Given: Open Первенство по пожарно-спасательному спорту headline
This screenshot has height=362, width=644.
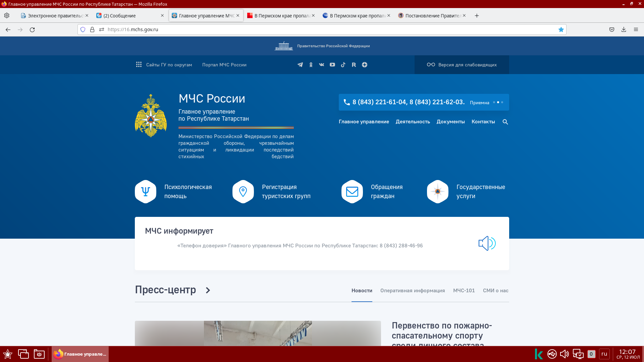Looking at the screenshot, I should pos(442,334).
